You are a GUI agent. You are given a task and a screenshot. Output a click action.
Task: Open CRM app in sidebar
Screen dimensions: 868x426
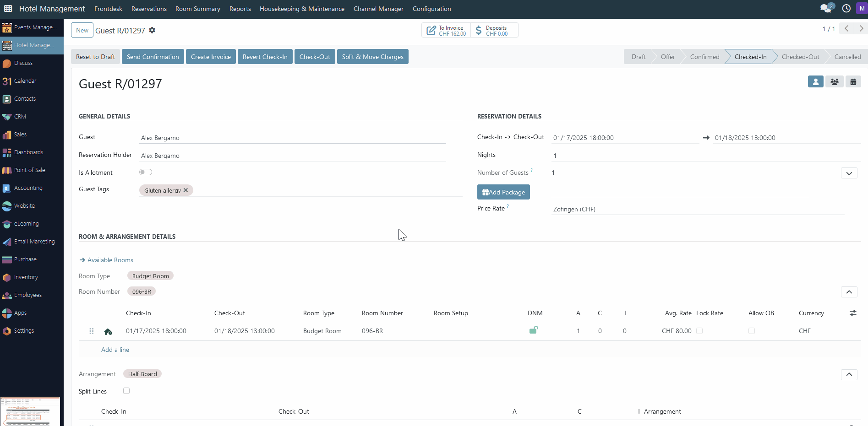[x=32, y=117]
